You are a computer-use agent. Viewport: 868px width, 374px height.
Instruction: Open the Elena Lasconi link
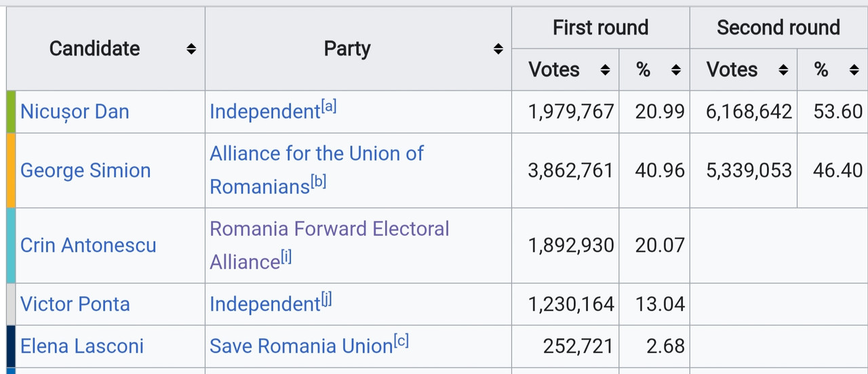click(82, 346)
